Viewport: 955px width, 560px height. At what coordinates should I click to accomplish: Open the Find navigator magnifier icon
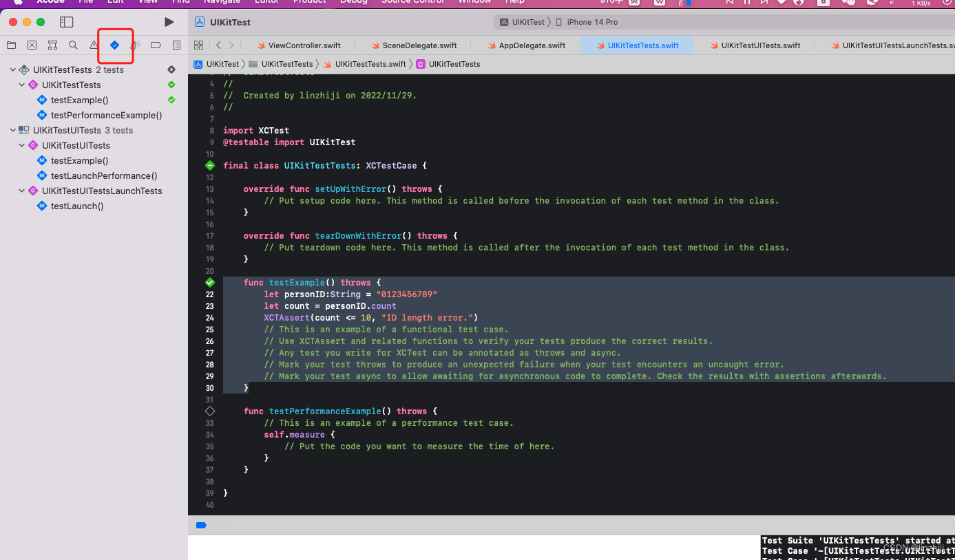click(x=73, y=45)
